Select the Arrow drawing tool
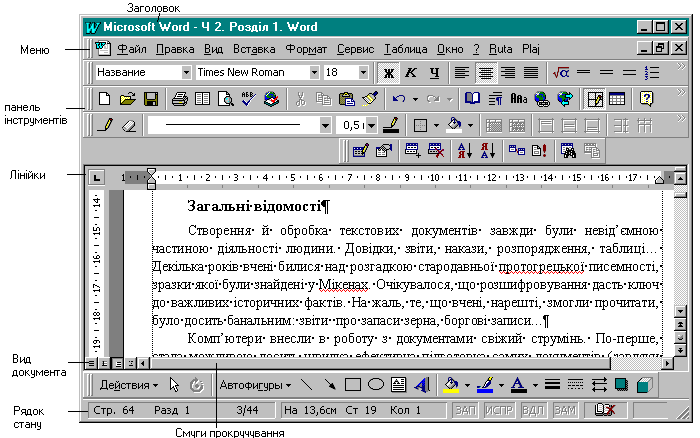Screen dimensions: 700x438 point(329,384)
